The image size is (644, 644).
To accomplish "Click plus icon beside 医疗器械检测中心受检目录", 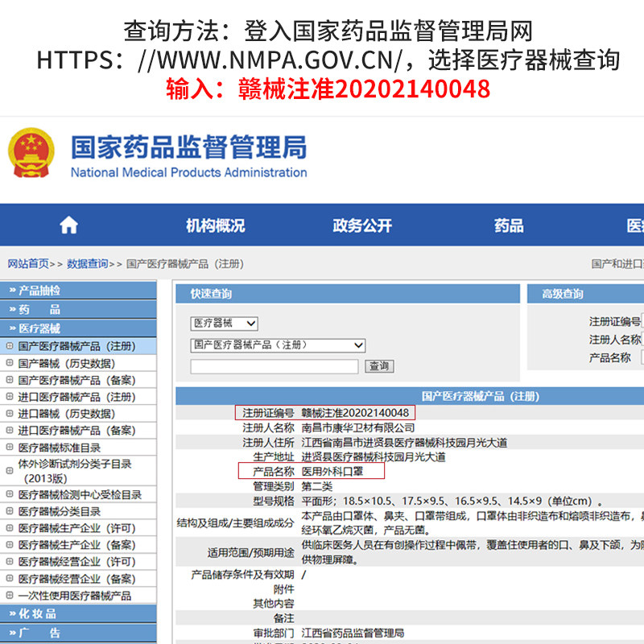I will coord(10,494).
